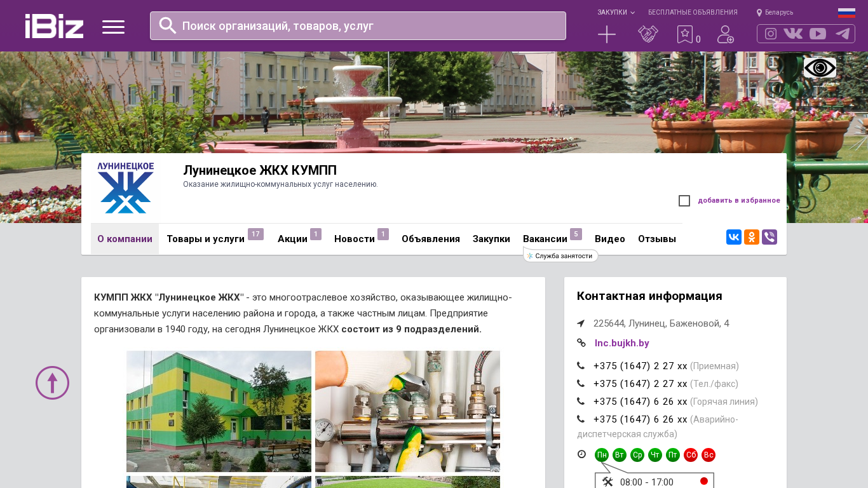The height and width of the screenshot is (488, 868).
Task: Open the YouTube channel icon
Action: tap(818, 34)
